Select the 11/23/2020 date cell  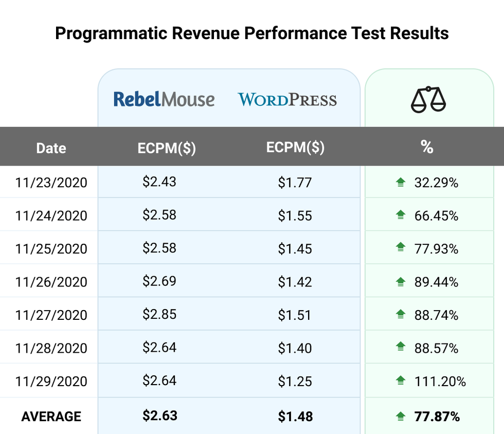click(x=51, y=183)
